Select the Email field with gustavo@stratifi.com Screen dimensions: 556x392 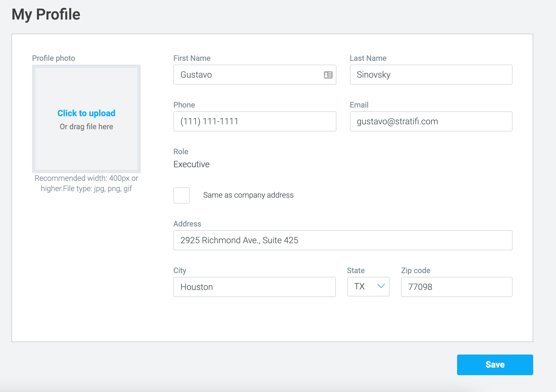pos(431,121)
